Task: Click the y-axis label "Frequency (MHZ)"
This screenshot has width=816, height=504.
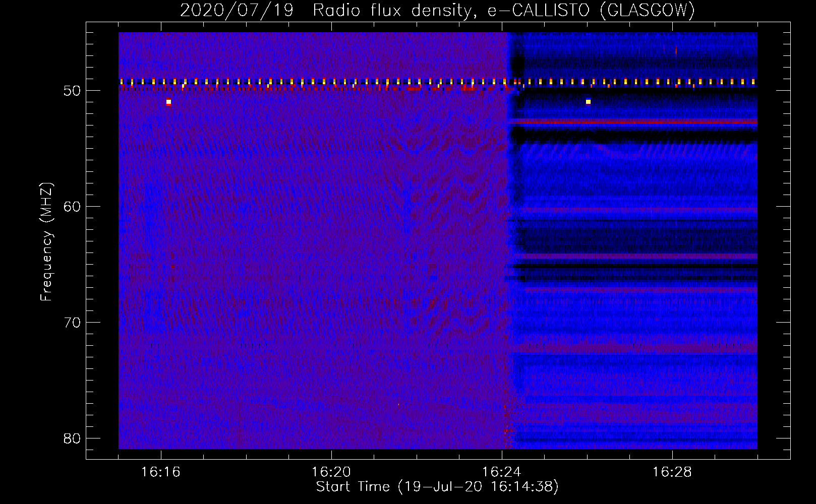Action: point(46,242)
